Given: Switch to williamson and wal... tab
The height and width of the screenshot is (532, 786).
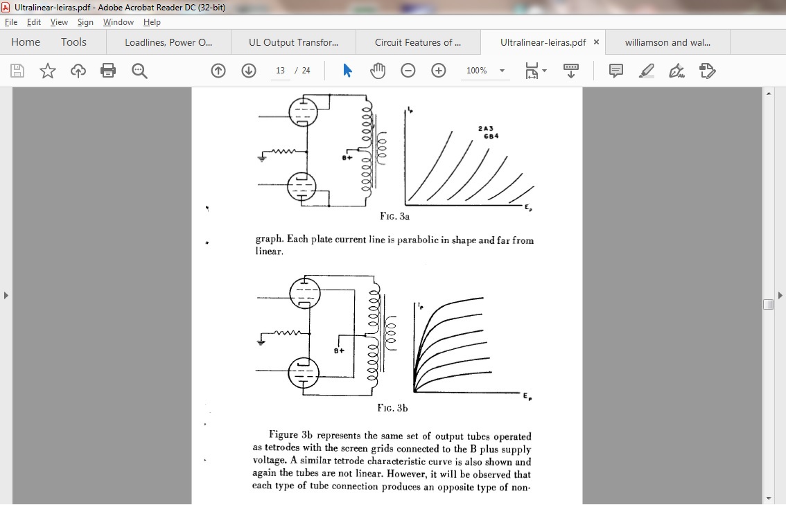Looking at the screenshot, I should pyautogui.click(x=667, y=42).
